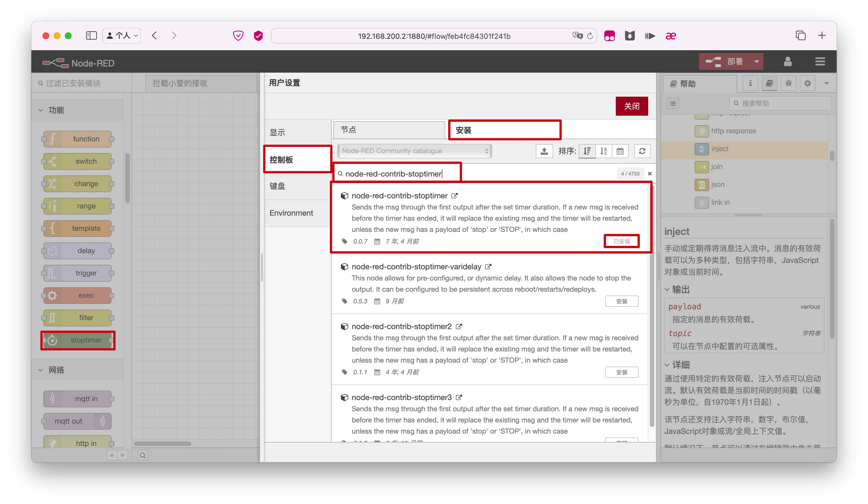Open the configuration nodes gear icon
The height and width of the screenshot is (504, 868).
(x=807, y=83)
